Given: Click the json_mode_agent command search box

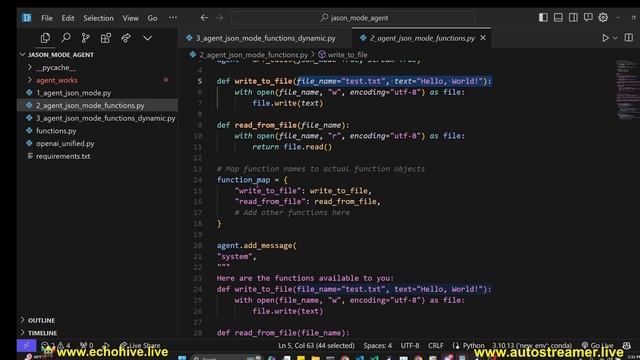Looking at the screenshot, I should point(353,18).
